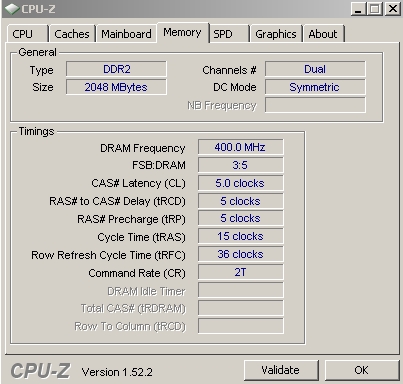The height and width of the screenshot is (384, 403).
Task: Click the Channels # label
Action: pyautogui.click(x=229, y=70)
